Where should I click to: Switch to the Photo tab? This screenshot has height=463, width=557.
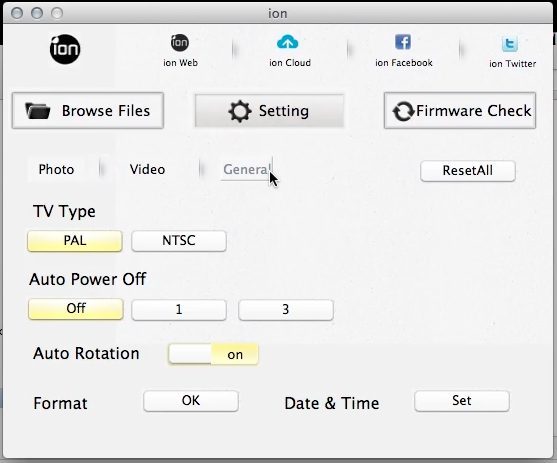click(x=56, y=169)
